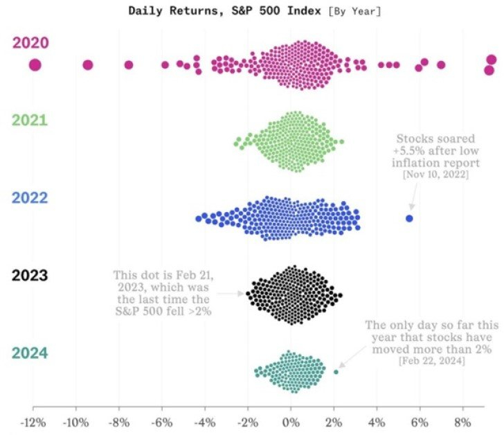
Task: Select the 0% x-axis label
Action: point(291,422)
